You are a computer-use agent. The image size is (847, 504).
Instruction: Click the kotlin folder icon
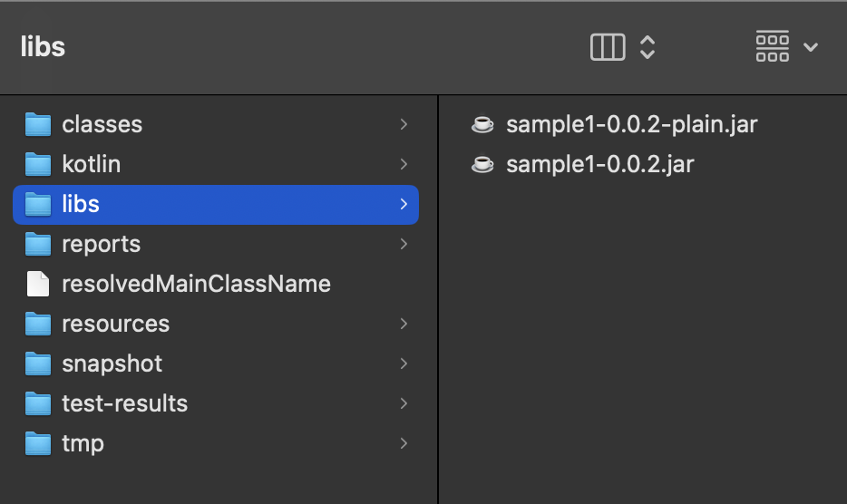(x=38, y=164)
